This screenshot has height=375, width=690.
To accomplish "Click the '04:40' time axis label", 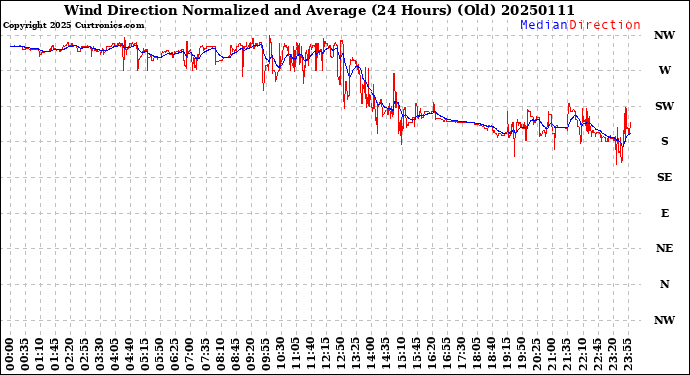I will coord(130,355).
